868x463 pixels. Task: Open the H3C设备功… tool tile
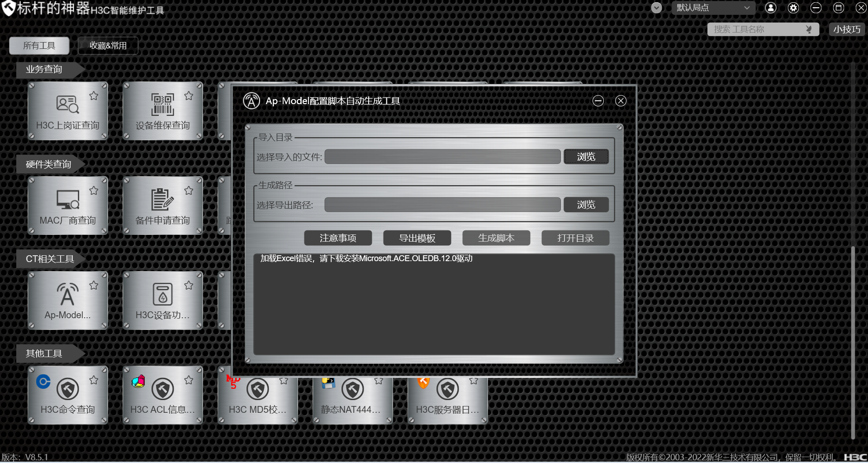163,301
